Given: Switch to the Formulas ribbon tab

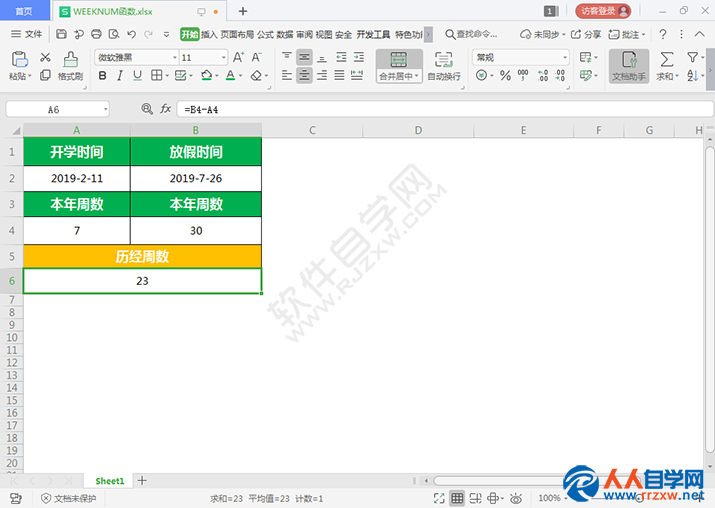Looking at the screenshot, I should [265, 35].
